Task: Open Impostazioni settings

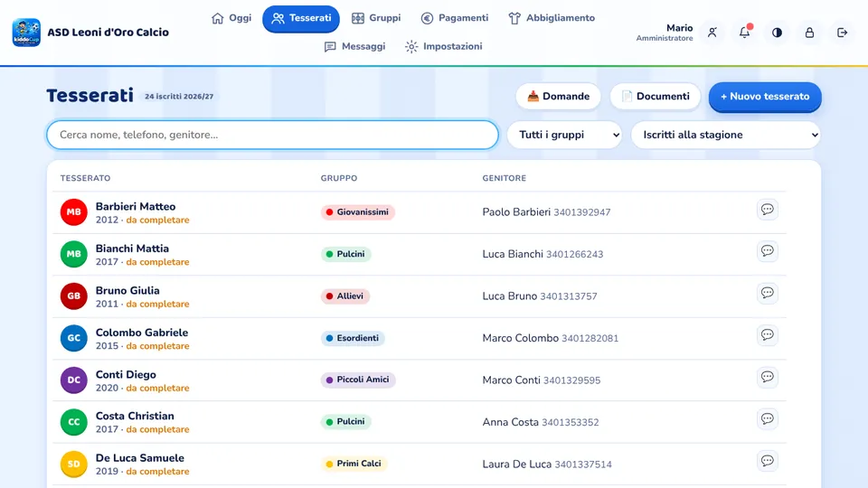Action: tap(443, 46)
